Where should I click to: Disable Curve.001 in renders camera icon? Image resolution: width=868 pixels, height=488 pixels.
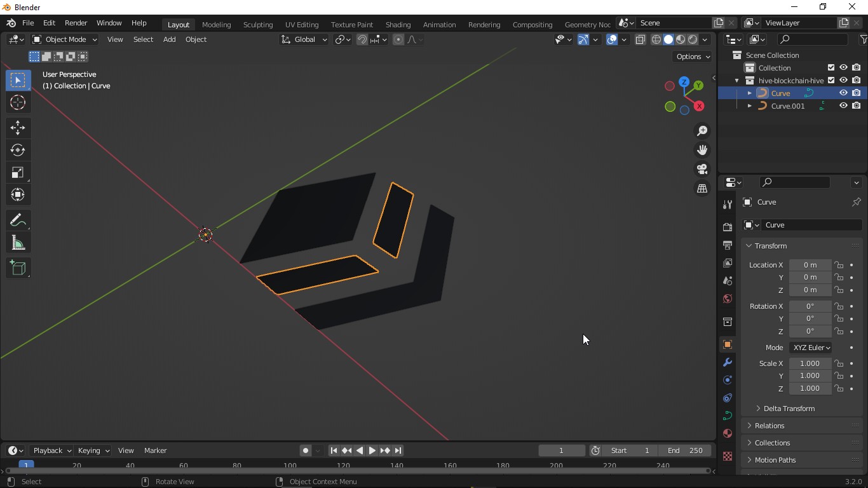click(857, 106)
